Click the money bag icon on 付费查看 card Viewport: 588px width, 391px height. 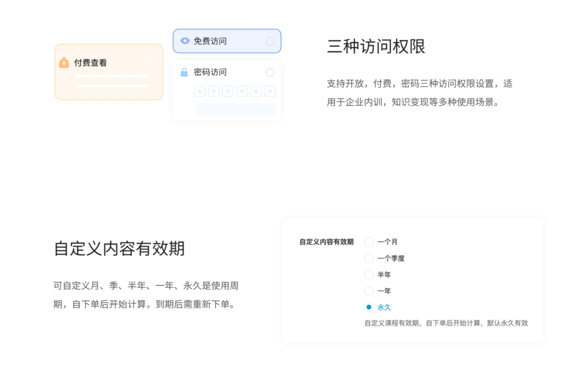click(64, 63)
